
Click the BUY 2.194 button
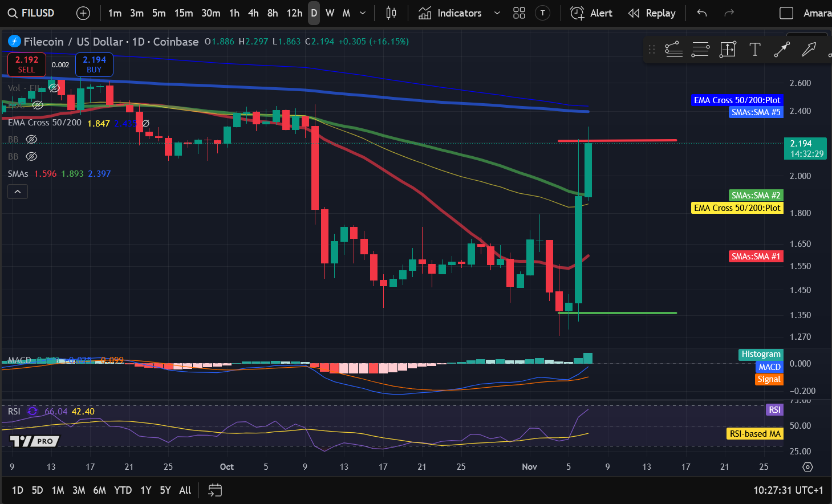point(94,64)
